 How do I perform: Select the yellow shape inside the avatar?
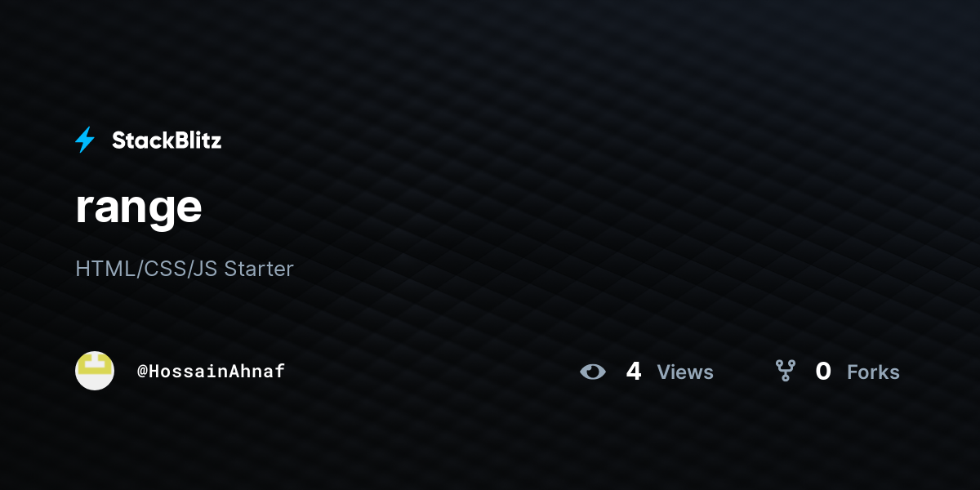coord(95,365)
